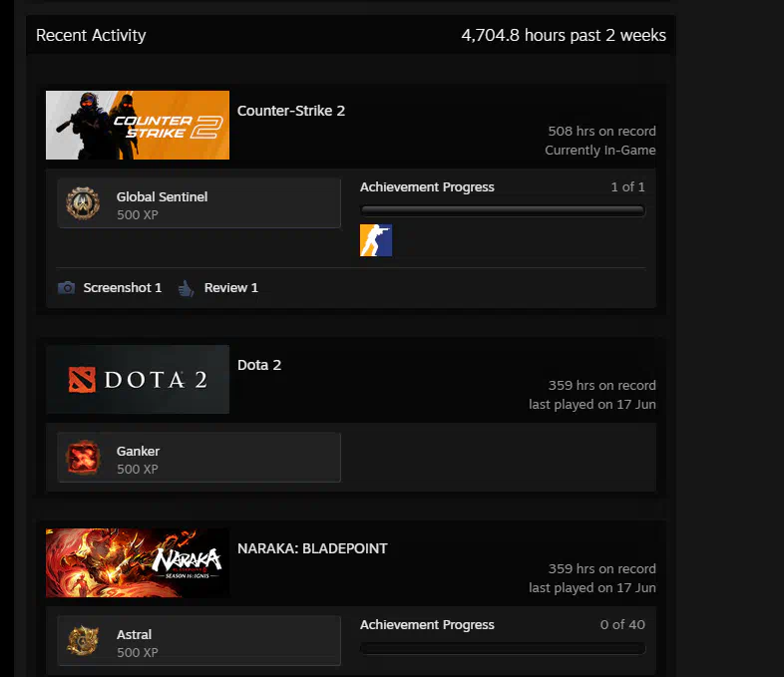Click the 0 of 40 achievement count
This screenshot has height=677, width=784.
click(622, 624)
